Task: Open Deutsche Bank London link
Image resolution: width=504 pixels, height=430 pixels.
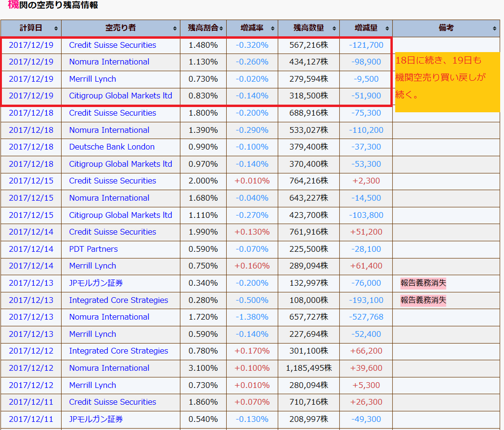Action: click(112, 147)
